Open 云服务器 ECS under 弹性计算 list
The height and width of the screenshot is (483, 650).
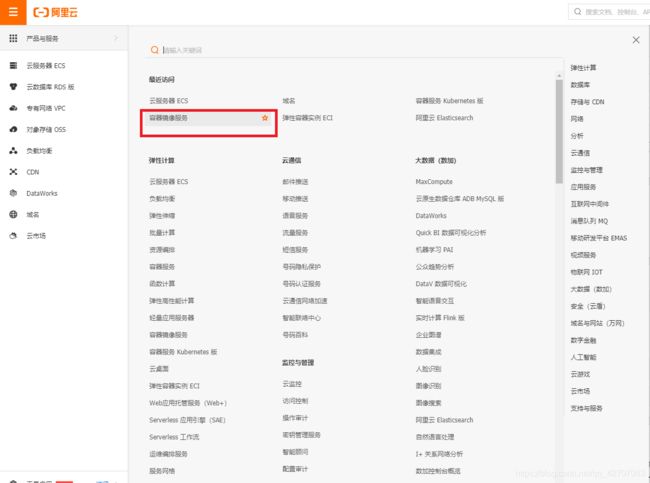(169, 182)
